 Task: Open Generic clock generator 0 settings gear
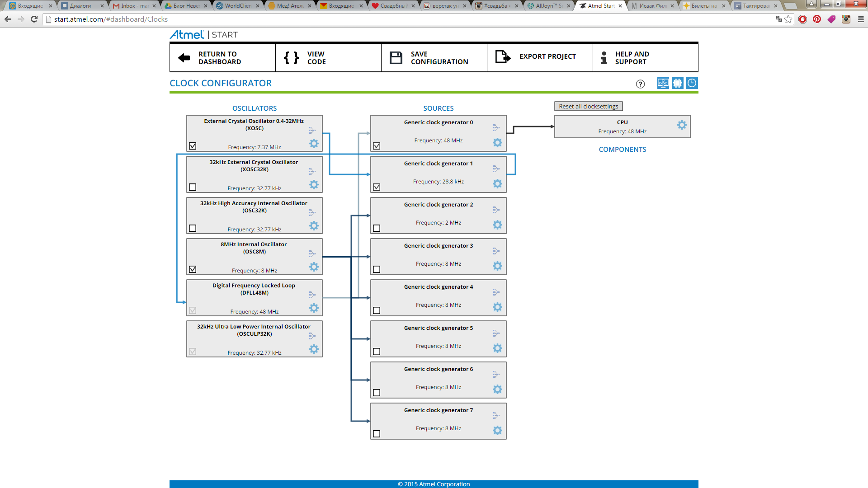click(497, 143)
